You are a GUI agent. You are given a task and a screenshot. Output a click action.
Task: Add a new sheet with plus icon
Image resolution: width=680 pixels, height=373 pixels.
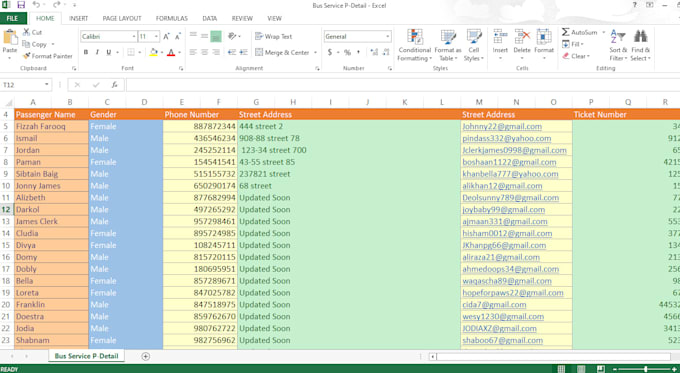click(146, 356)
